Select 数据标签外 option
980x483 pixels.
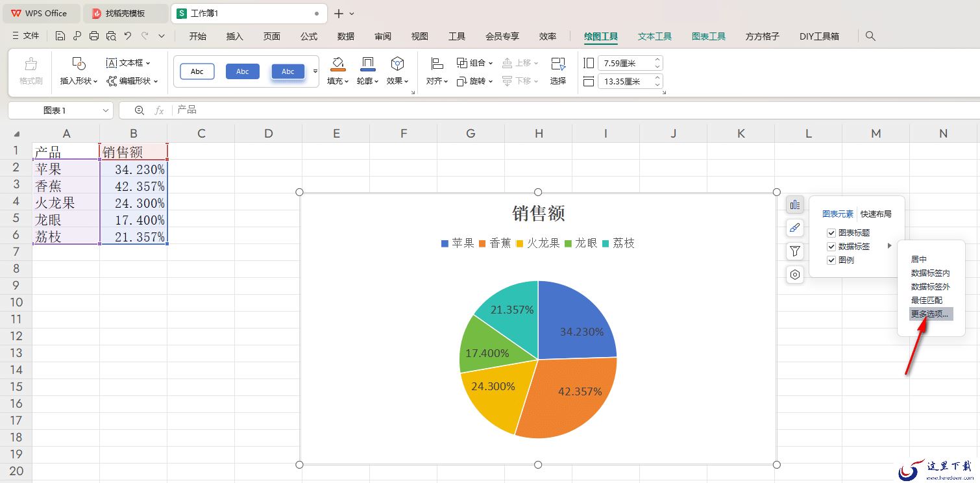[930, 286]
